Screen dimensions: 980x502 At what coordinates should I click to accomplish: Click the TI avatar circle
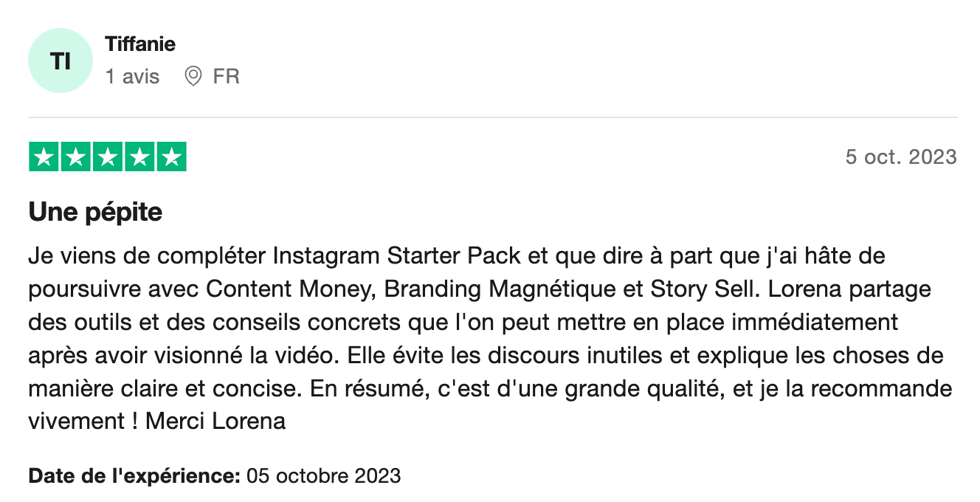(61, 61)
